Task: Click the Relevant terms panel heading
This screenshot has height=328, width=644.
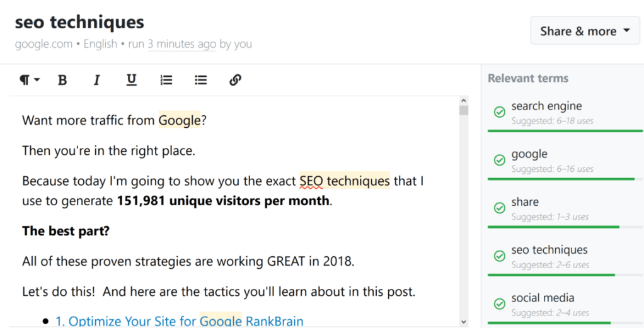Action: pos(528,78)
